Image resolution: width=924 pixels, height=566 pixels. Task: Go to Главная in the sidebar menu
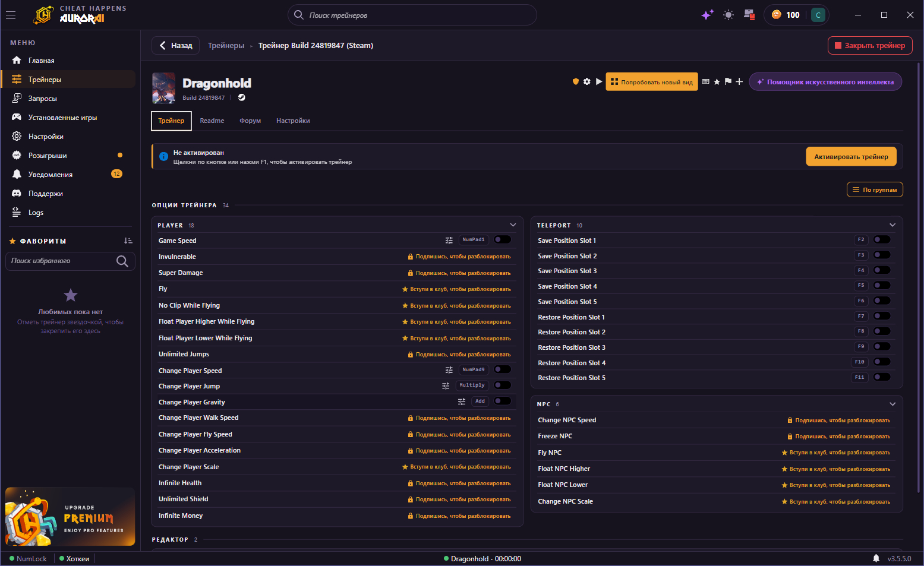(x=69, y=61)
